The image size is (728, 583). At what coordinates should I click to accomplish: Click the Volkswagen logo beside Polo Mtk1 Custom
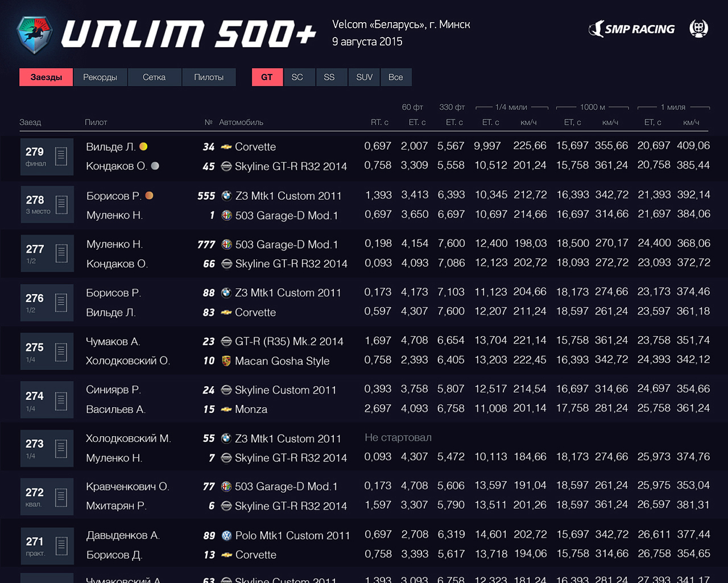(x=226, y=535)
